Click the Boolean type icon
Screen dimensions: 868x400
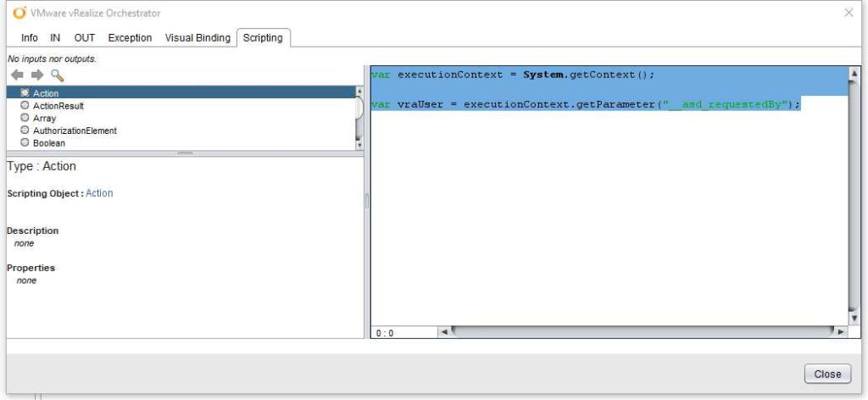click(25, 142)
